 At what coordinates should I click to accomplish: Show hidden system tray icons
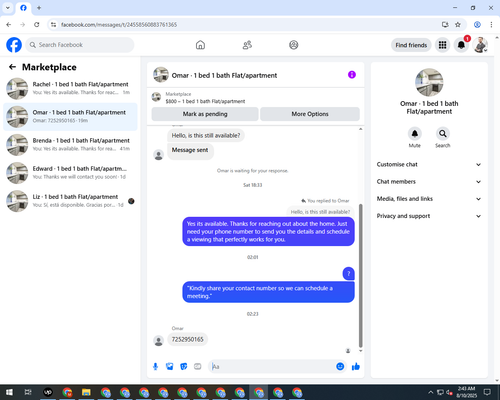430,392
